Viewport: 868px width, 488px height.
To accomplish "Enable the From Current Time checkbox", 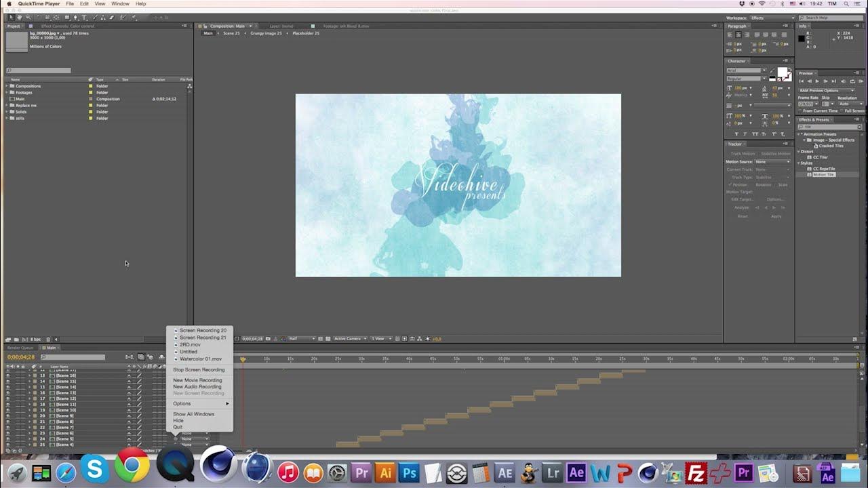I will [800, 111].
